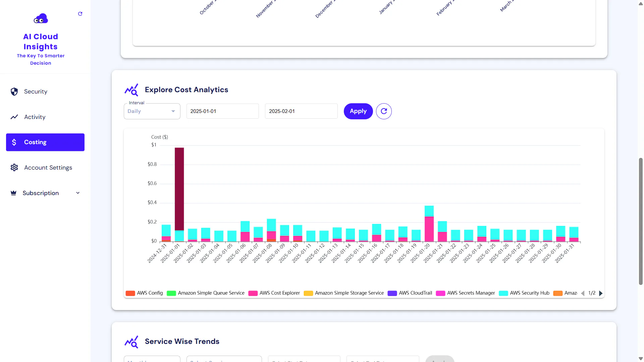Click the 2024-12-31 axis label
This screenshot has width=644, height=362.
(157, 253)
